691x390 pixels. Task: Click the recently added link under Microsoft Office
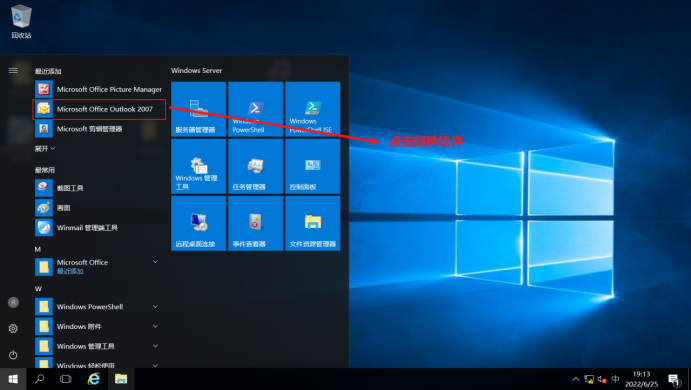point(70,271)
